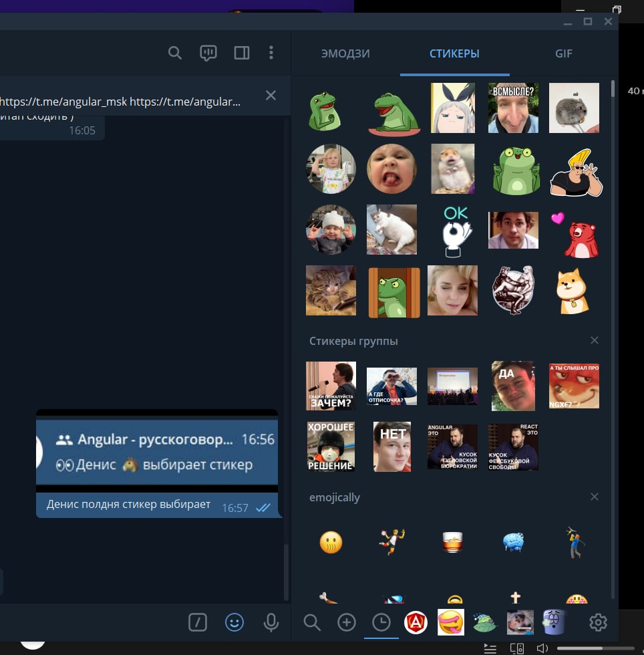Remove the 'emojically' sticker set
The image size is (644, 655).
coord(595,497)
